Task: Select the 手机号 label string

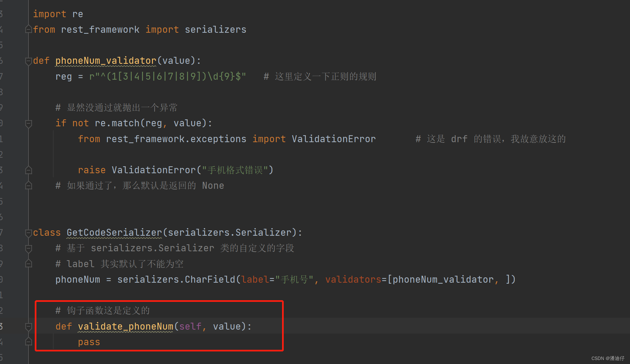Action: 294,279
